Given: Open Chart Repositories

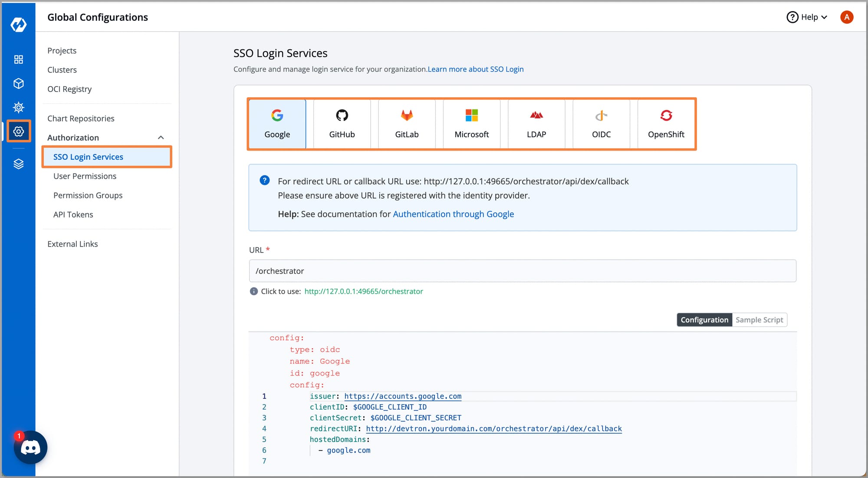Looking at the screenshot, I should [81, 118].
